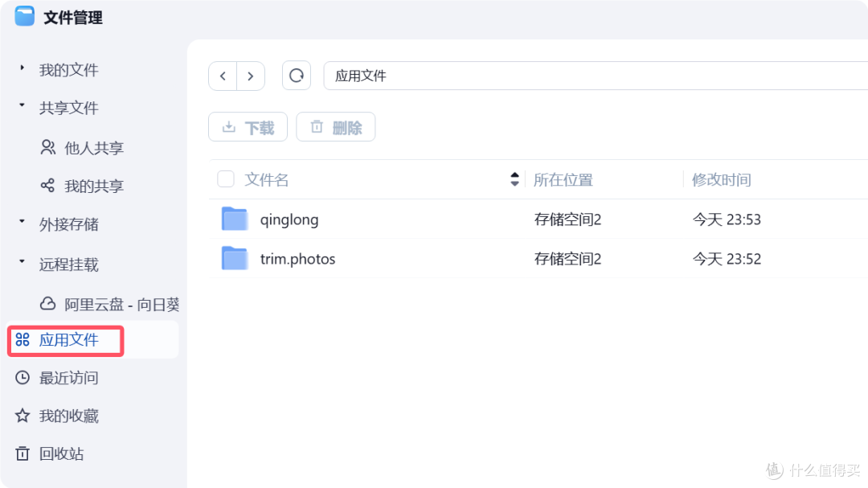The height and width of the screenshot is (488, 868).
Task: Check the select-all checkbox in the header
Action: [225, 178]
